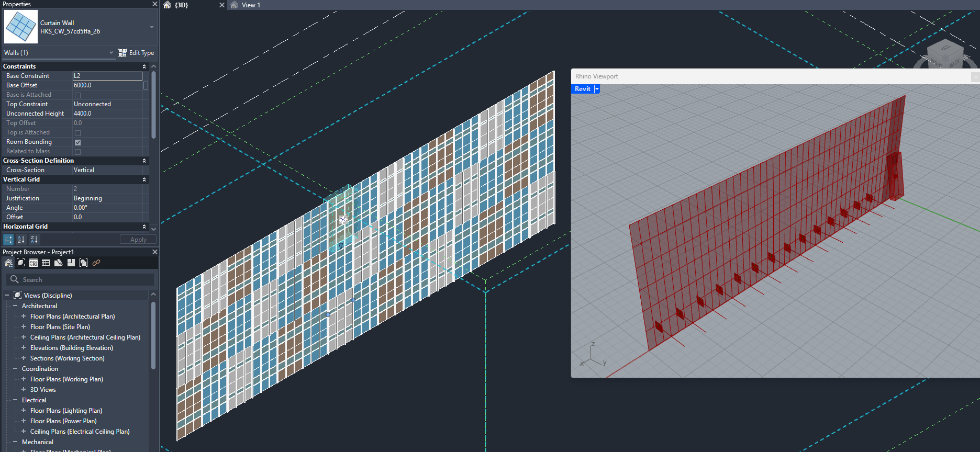Screen dimensions: 980x452
Task: Toggle the Top is Attached checkbox
Action: click(x=77, y=133)
